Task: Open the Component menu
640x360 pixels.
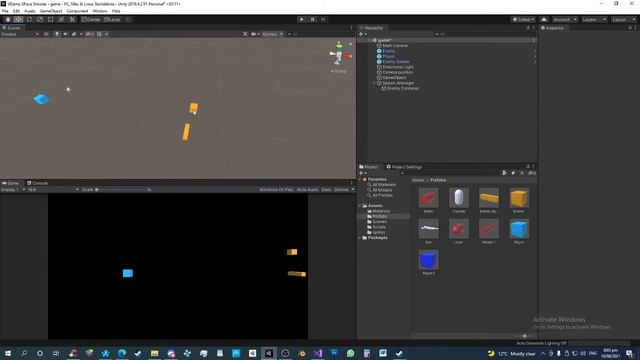Action: 77,11
